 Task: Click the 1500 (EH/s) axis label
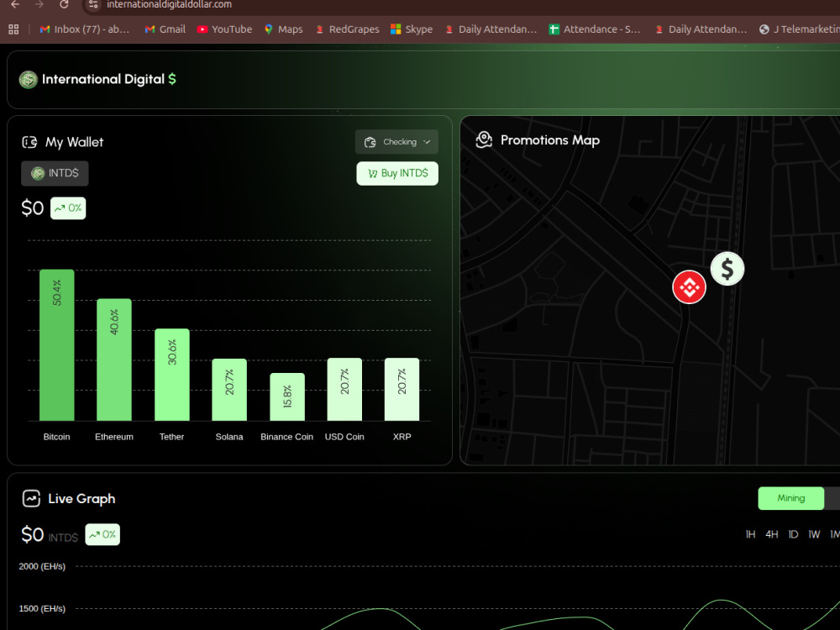click(42, 608)
